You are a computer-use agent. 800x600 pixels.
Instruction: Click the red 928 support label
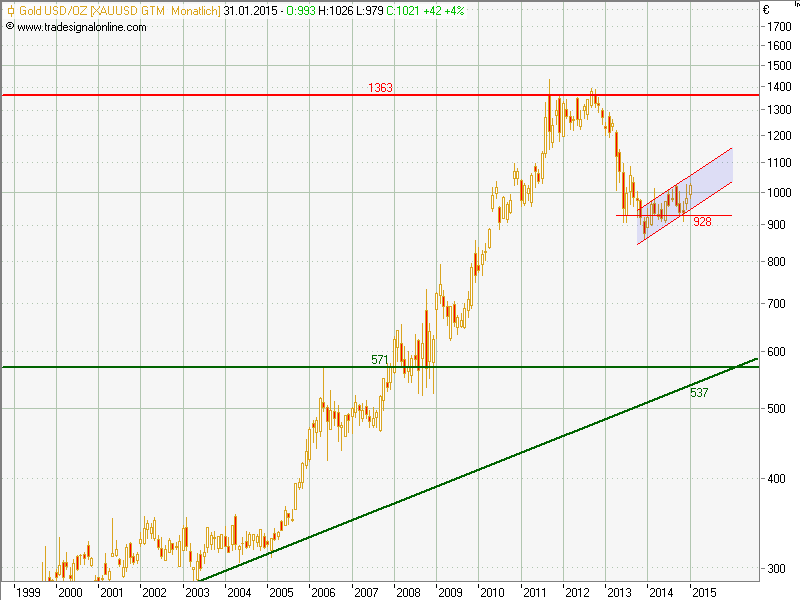[x=702, y=222]
